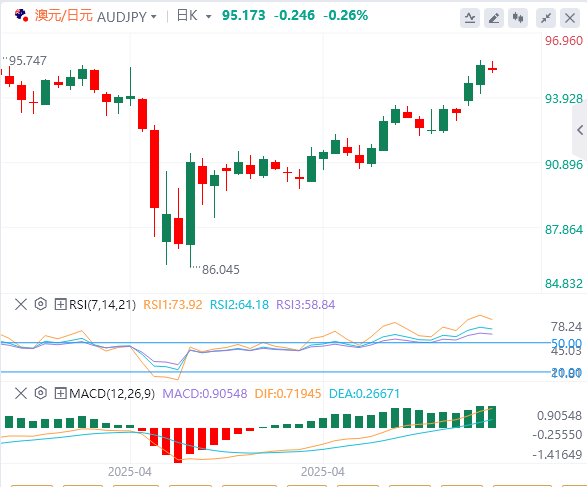587x487 pixels.
Task: Click the percent change -0.26%
Action: (x=346, y=15)
